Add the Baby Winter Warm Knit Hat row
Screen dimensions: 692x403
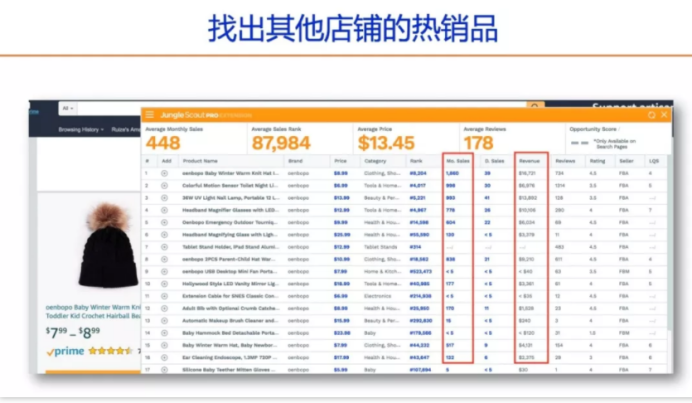[x=164, y=173]
